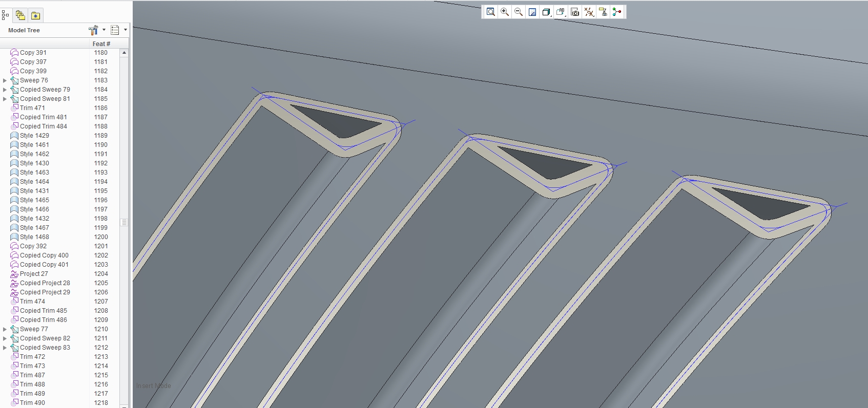This screenshot has height=408, width=868.
Task: Select the Style 1466 feature
Action: 34,209
